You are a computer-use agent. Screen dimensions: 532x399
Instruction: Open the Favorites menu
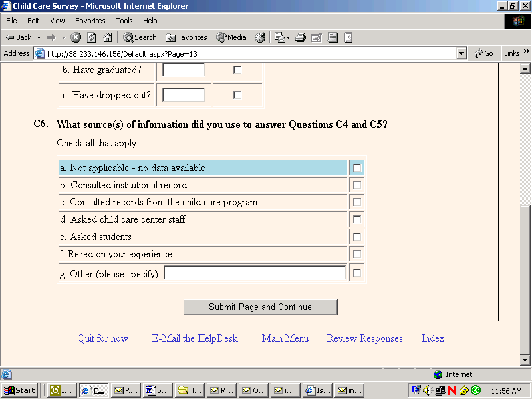[x=90, y=21]
